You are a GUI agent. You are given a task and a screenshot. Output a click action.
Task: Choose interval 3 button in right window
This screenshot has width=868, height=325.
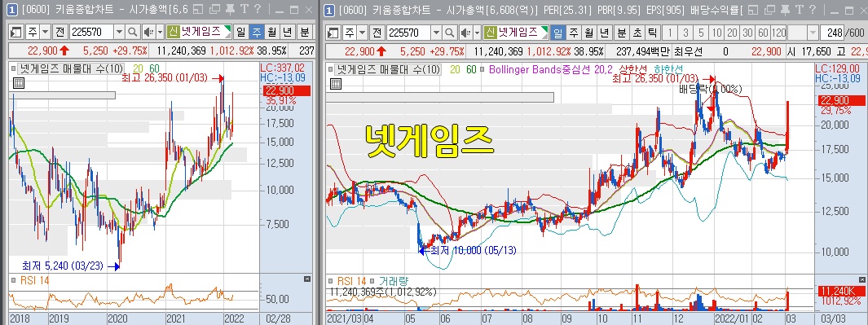(x=685, y=32)
